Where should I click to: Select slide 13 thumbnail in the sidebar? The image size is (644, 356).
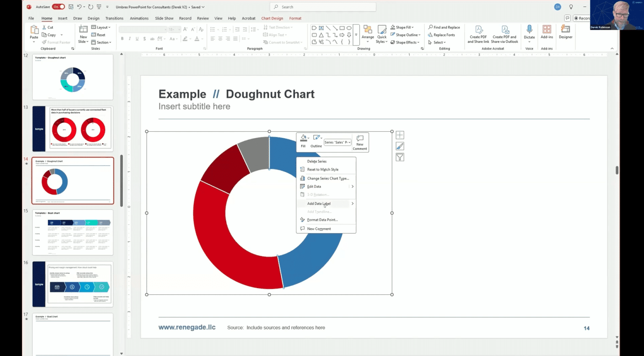pos(73,128)
